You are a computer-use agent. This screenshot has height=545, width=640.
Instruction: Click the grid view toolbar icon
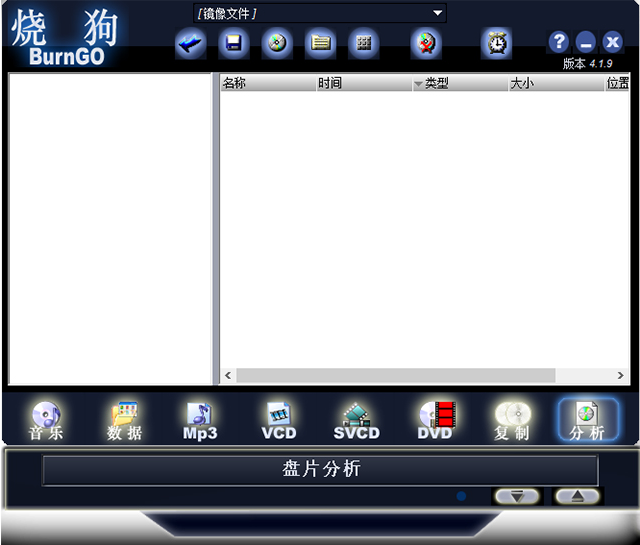click(364, 43)
